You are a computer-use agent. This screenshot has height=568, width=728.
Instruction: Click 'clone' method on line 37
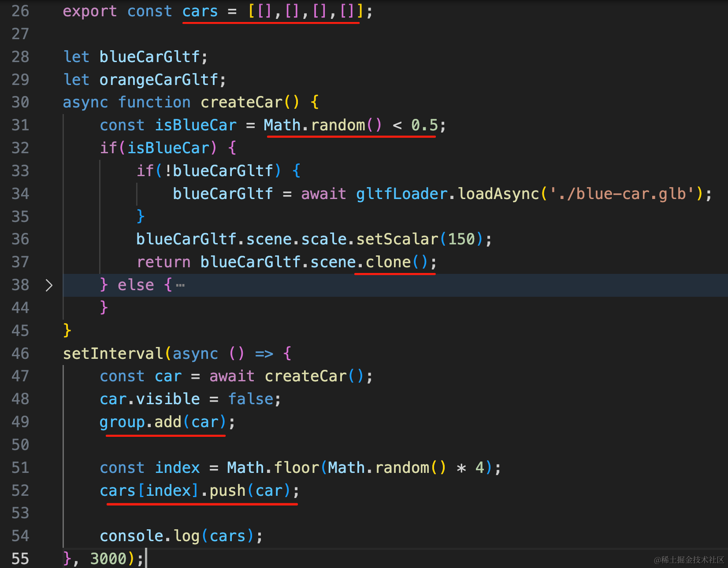[388, 262]
